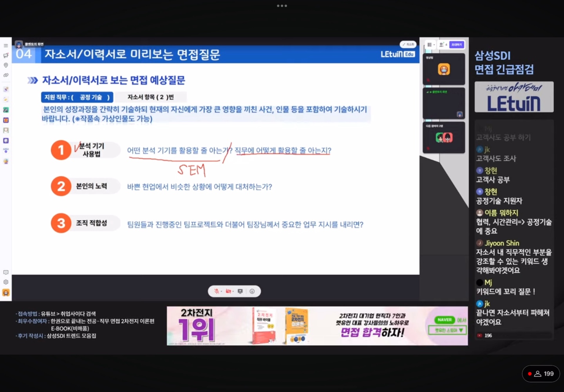
Task: Open the participants count indicator
Action: 443,45
